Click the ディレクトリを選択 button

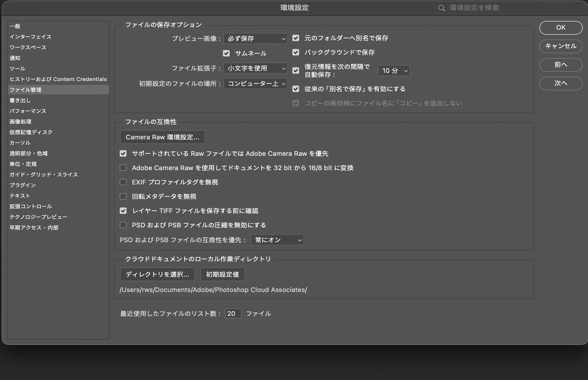[157, 274]
